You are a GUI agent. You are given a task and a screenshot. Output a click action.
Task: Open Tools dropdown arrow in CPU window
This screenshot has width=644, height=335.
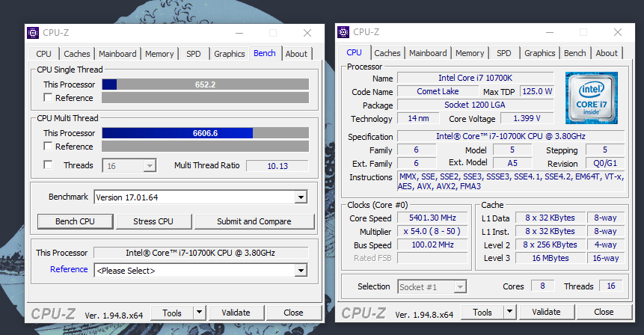pos(509,312)
